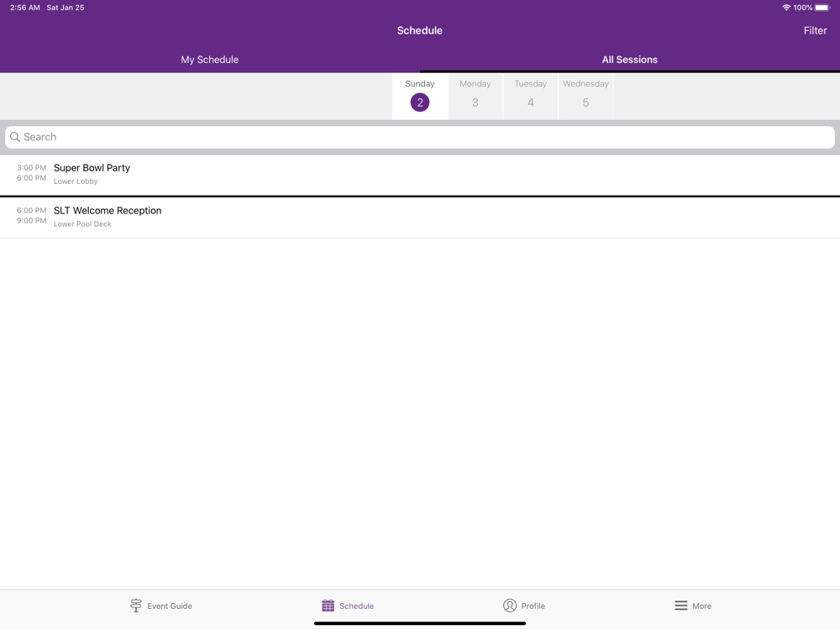Select Tuesday 4 day tab

point(530,97)
